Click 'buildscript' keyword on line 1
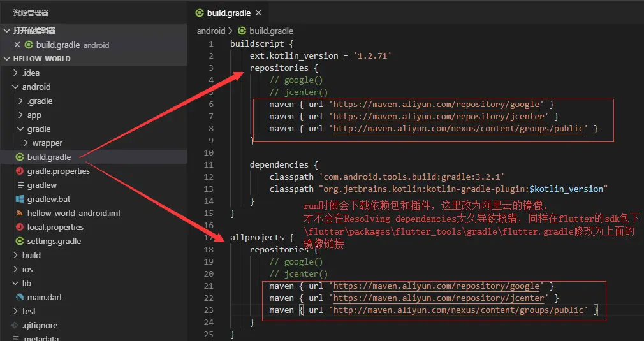 pyautogui.click(x=257, y=43)
